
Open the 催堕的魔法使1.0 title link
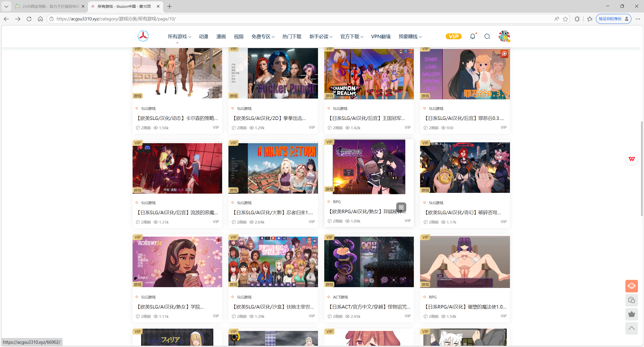click(x=465, y=307)
